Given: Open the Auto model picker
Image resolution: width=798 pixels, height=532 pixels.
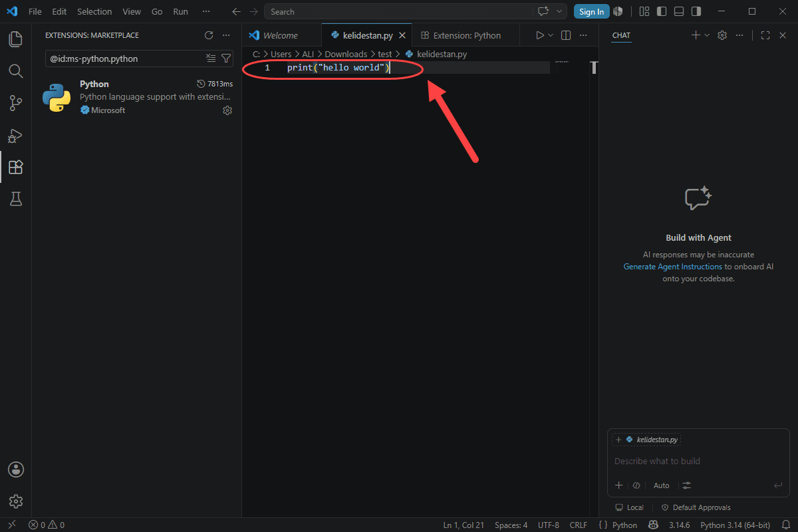Looking at the screenshot, I should [661, 485].
